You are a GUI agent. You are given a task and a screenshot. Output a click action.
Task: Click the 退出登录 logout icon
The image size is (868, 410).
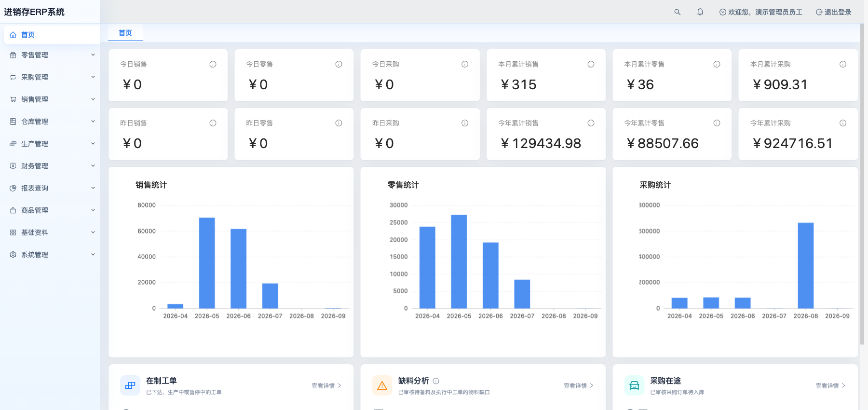[819, 12]
